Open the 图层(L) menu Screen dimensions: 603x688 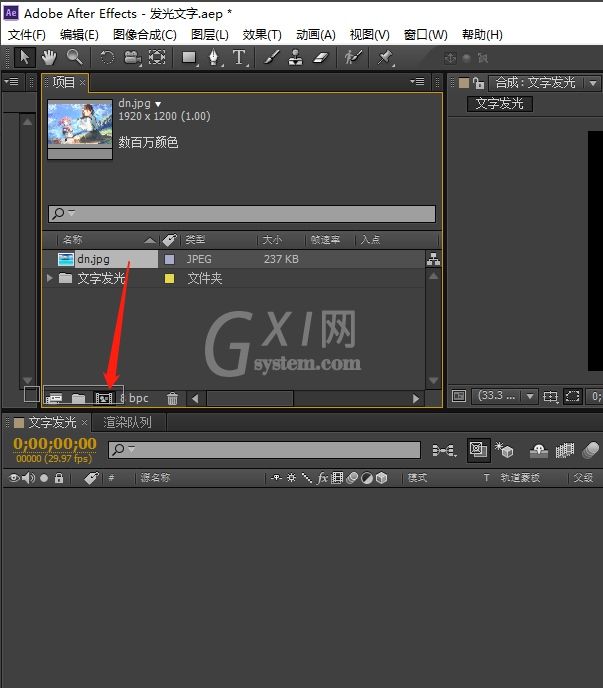[210, 35]
